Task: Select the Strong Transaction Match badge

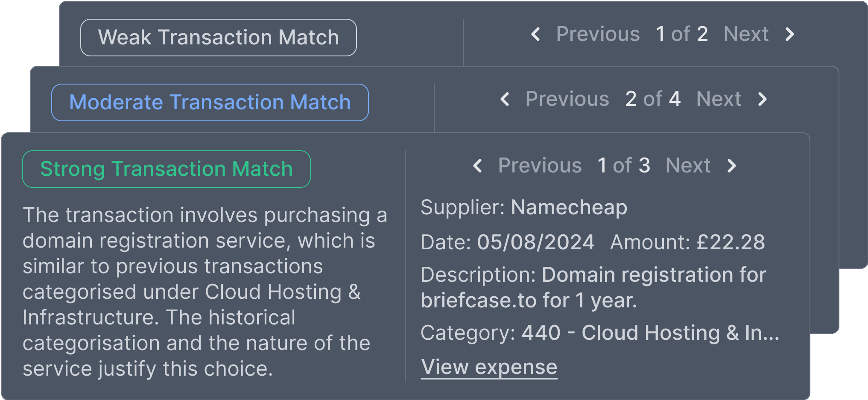Action: pyautogui.click(x=166, y=169)
